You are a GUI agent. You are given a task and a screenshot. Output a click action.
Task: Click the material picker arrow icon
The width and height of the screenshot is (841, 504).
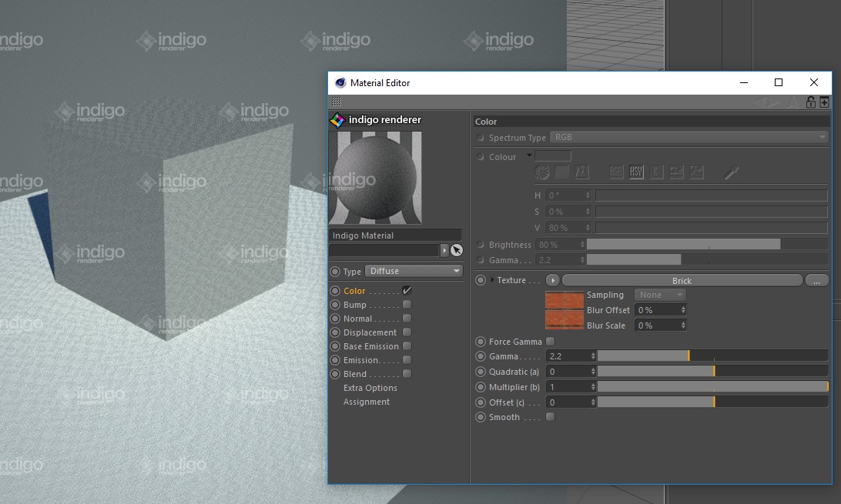457,250
